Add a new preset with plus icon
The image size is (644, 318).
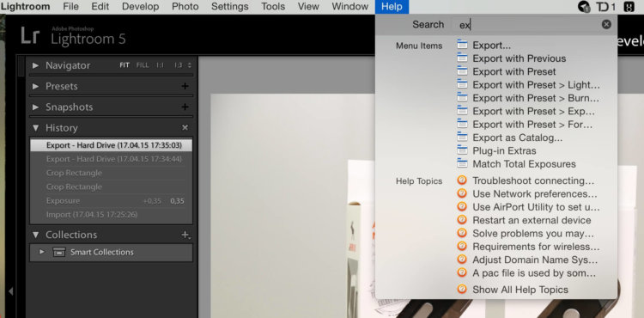[185, 86]
